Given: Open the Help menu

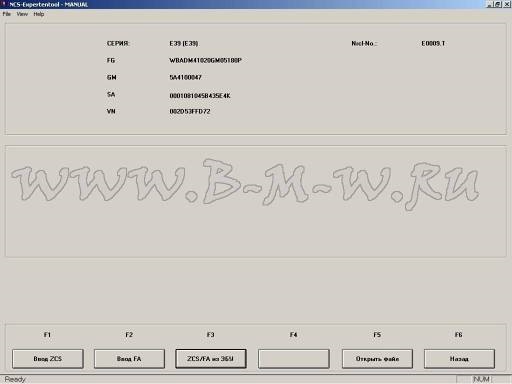Looking at the screenshot, I should (x=39, y=14).
